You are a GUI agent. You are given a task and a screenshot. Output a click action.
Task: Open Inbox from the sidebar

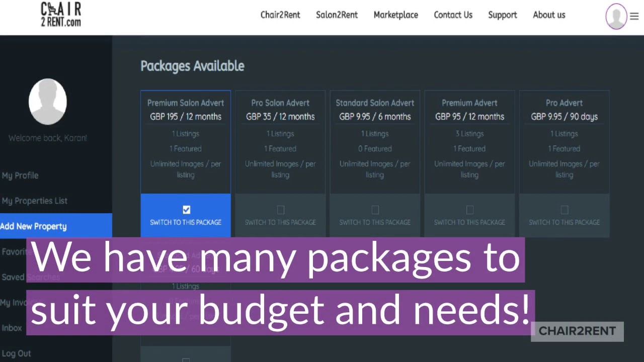pyautogui.click(x=12, y=328)
